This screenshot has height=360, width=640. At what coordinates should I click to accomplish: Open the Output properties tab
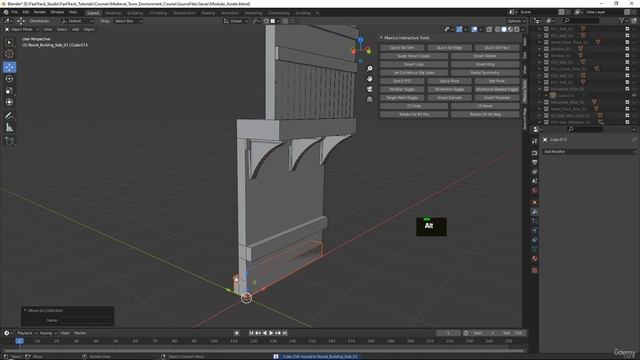[534, 162]
